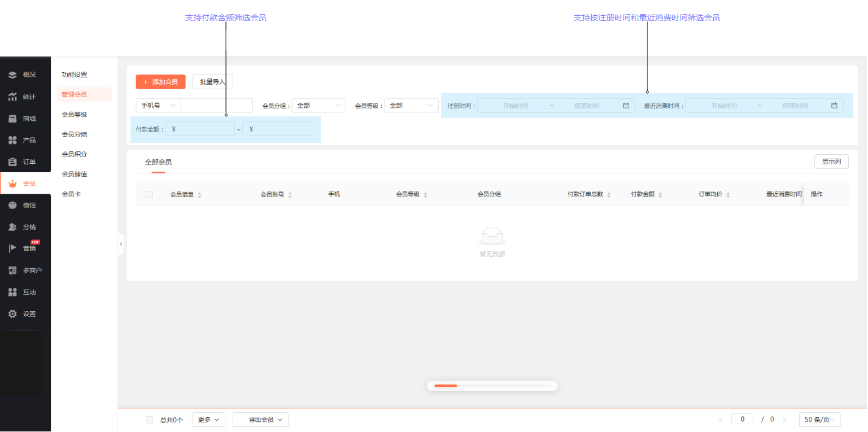Viewport: 868px width, 432px height.
Task: Open the 概况 overview sidebar icon
Action: coord(12,75)
